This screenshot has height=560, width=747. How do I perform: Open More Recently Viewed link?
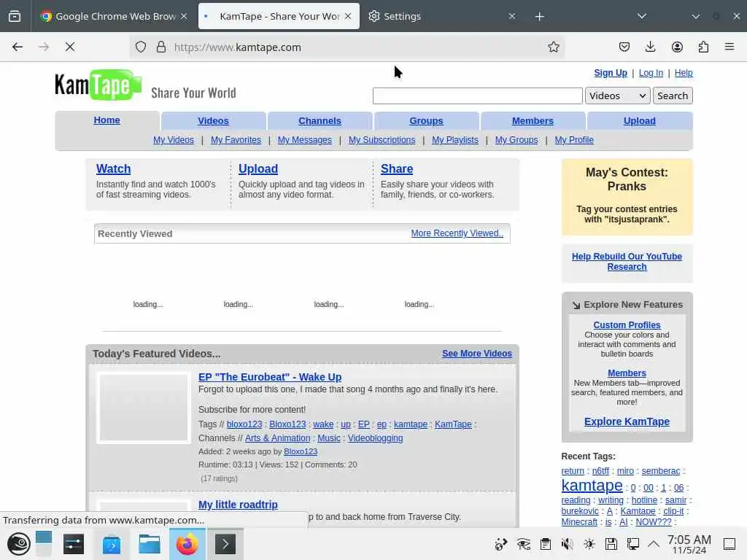pos(457,233)
